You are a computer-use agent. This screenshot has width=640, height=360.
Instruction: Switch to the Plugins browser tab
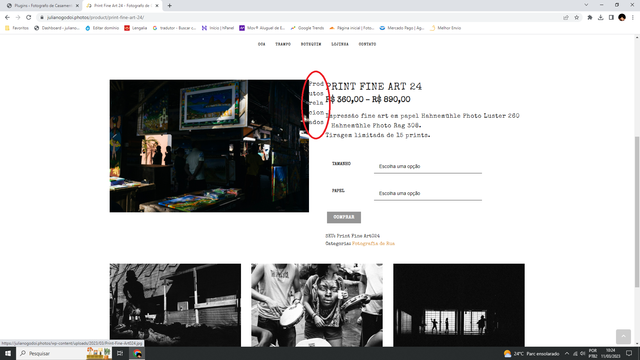[41, 6]
